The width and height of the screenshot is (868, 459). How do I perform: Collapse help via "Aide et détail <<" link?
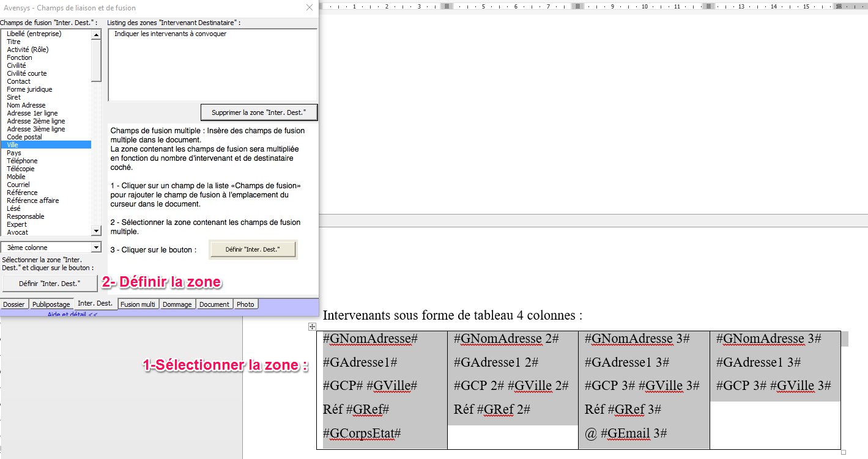tap(72, 314)
